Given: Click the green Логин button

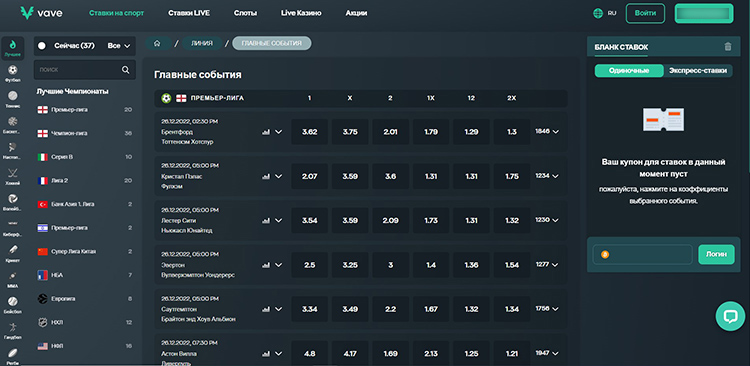Looking at the screenshot, I should coord(716,255).
